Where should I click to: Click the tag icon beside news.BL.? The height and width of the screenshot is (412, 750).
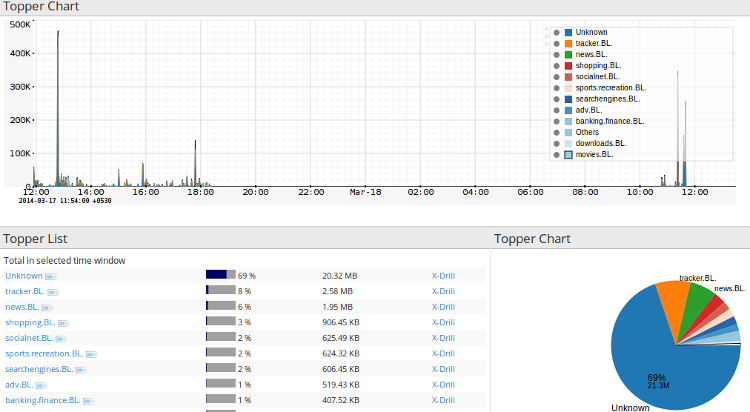pos(47,308)
